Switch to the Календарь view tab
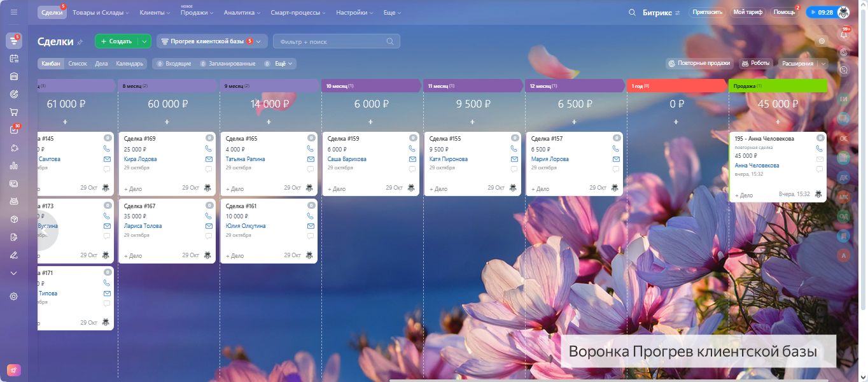 (129, 64)
